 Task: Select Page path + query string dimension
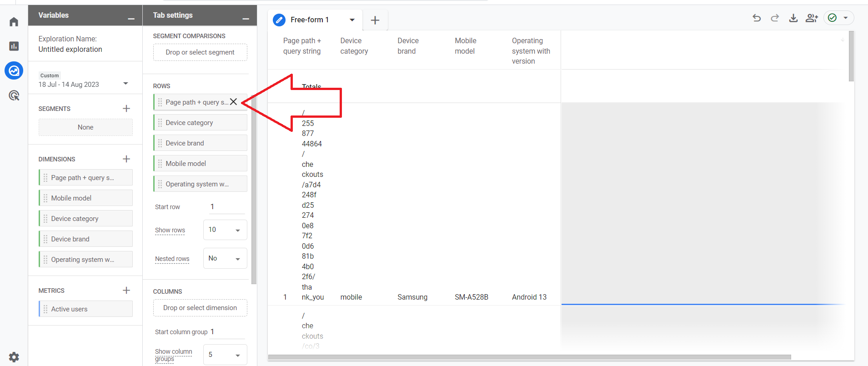click(x=85, y=178)
